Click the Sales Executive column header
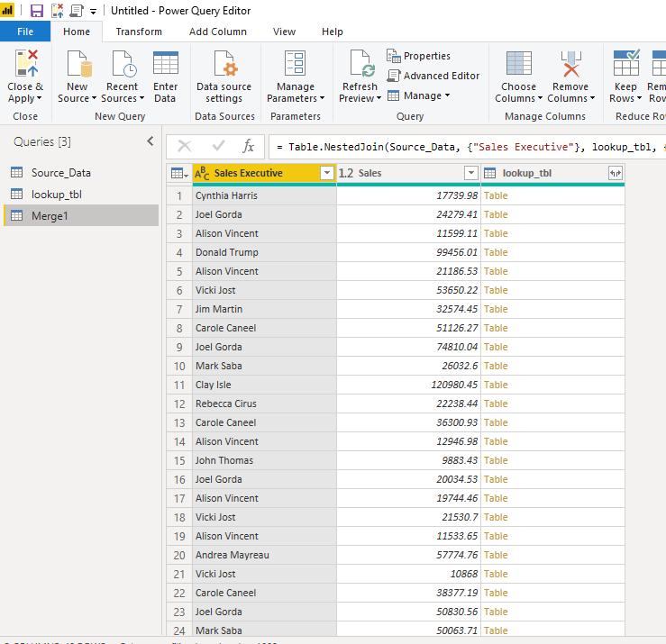The height and width of the screenshot is (644, 666). (x=264, y=173)
